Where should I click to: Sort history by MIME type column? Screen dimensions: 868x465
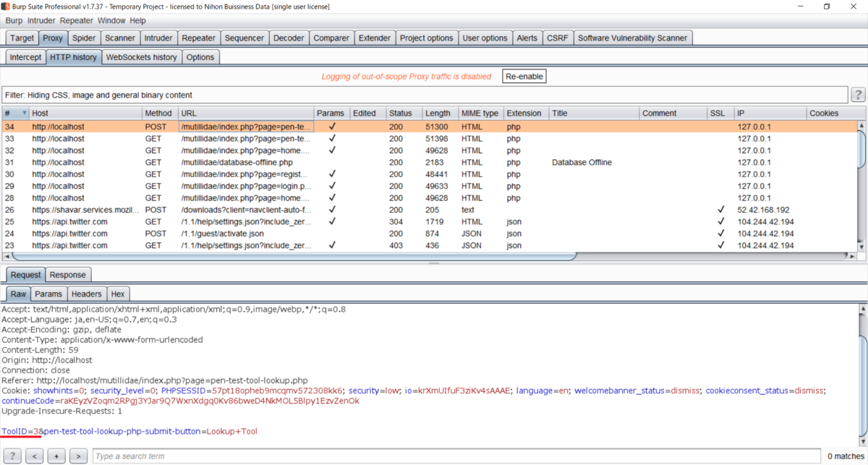481,114
